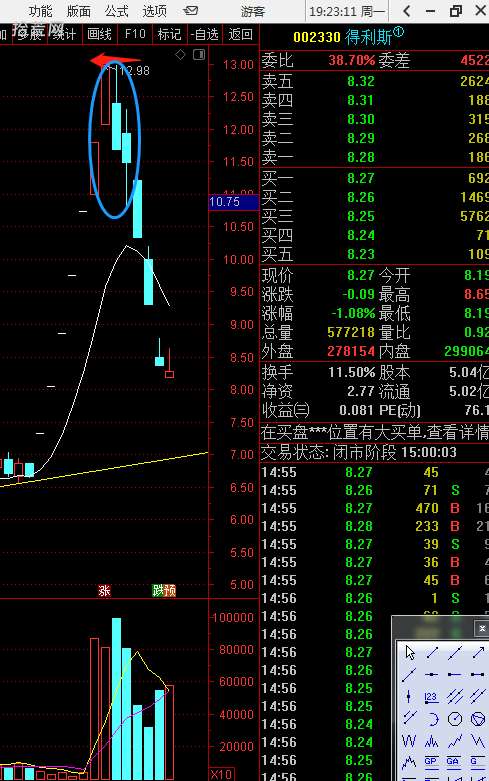Select the 14:55 trade with volume 470

point(374,508)
